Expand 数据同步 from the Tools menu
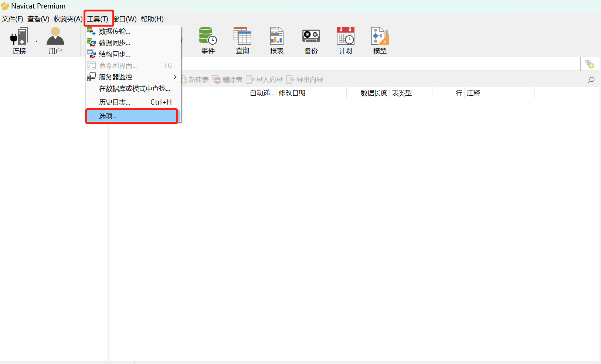601x364 pixels. [114, 42]
